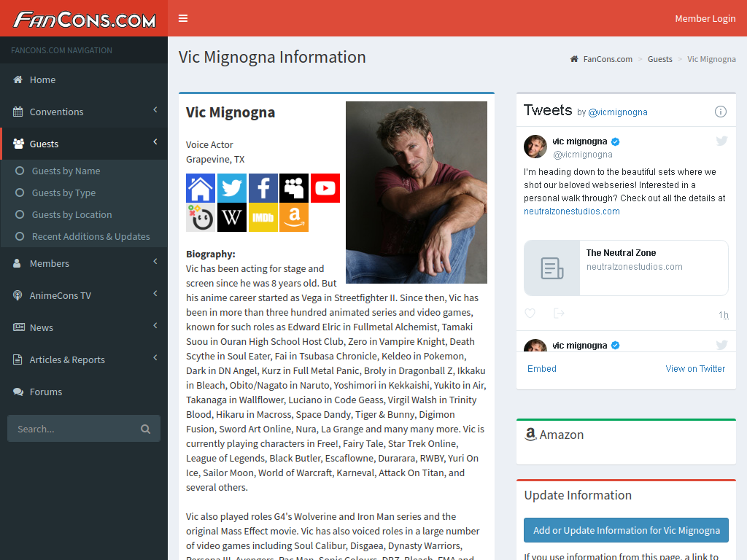Open the IMDb profile icon

263,217
